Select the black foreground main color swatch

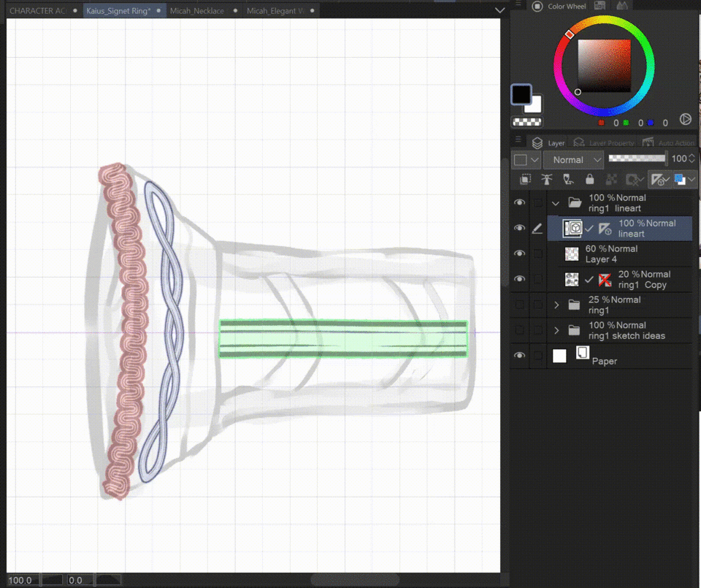[x=521, y=95]
